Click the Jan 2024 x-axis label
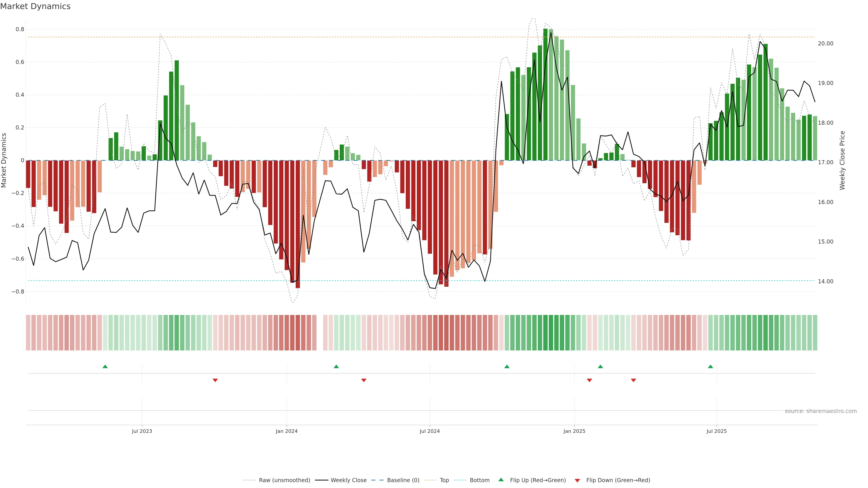The height and width of the screenshot is (488, 868). point(286,431)
